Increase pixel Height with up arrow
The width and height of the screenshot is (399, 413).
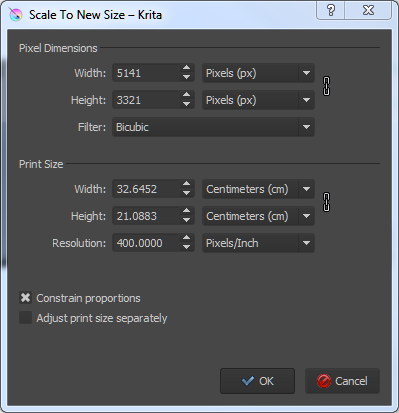187,95
